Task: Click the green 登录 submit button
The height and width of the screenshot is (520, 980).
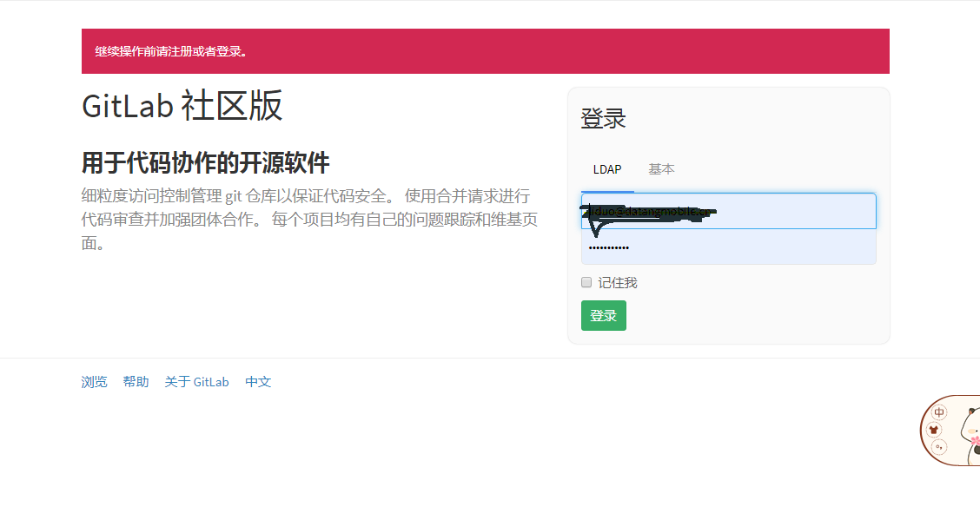Action: tap(603, 315)
